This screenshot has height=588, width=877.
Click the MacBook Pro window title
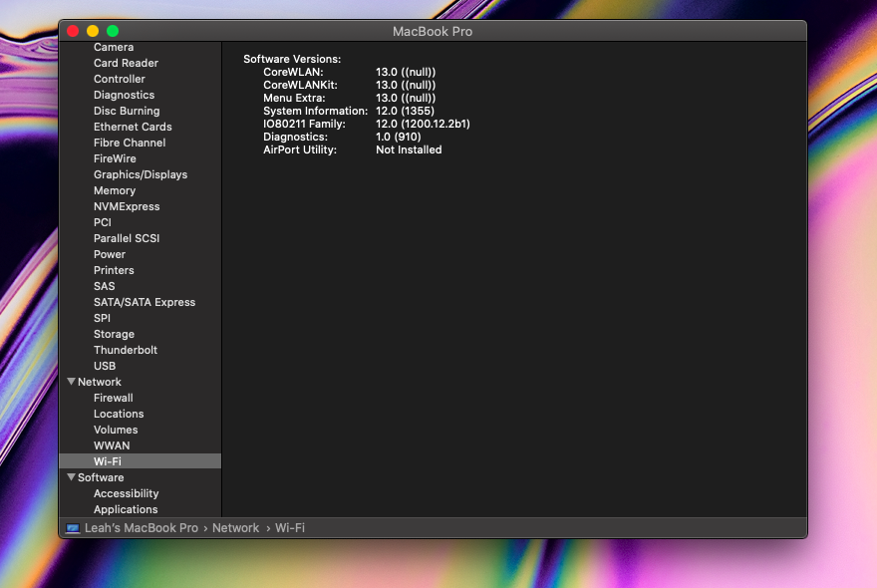tap(433, 31)
